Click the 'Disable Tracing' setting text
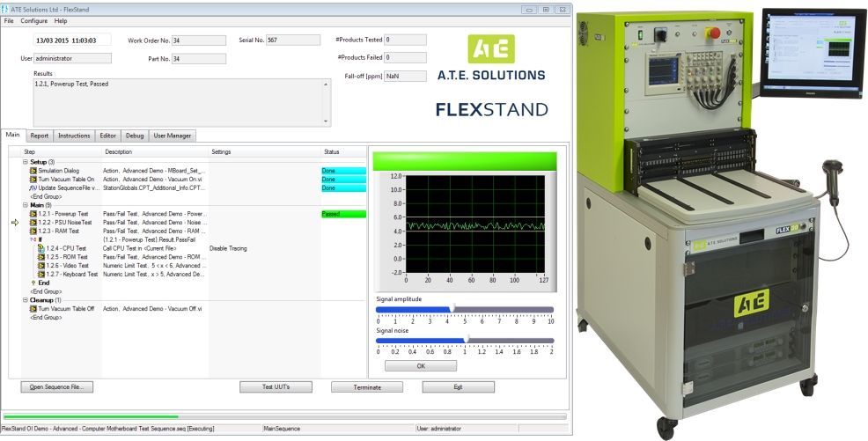This screenshot has height=441, width=868. point(228,248)
